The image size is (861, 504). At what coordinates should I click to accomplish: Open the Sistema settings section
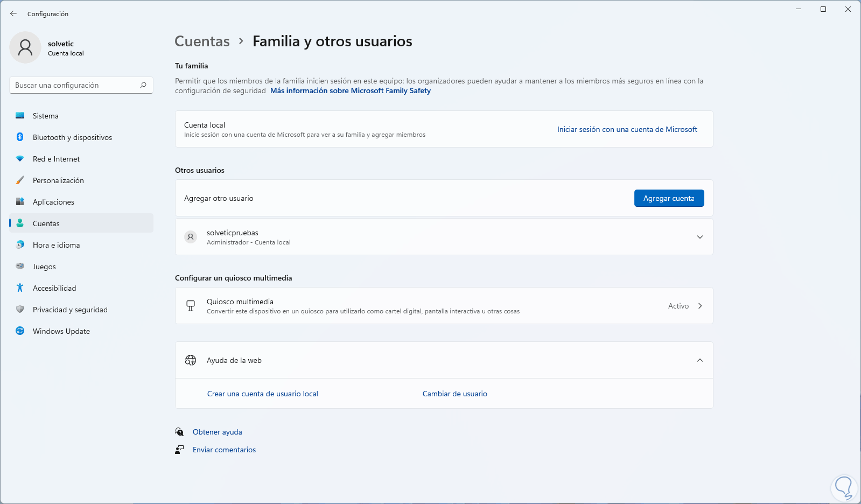tap(46, 116)
